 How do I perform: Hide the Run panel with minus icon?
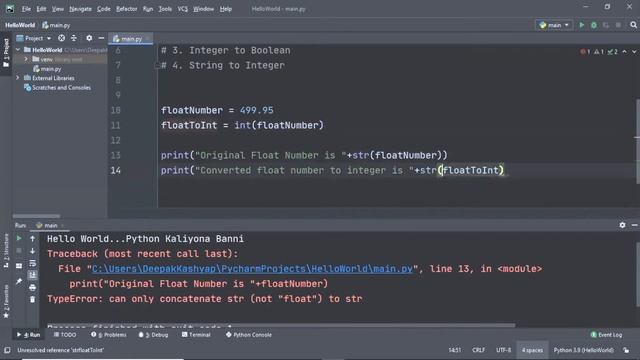pyautogui.click(x=634, y=225)
